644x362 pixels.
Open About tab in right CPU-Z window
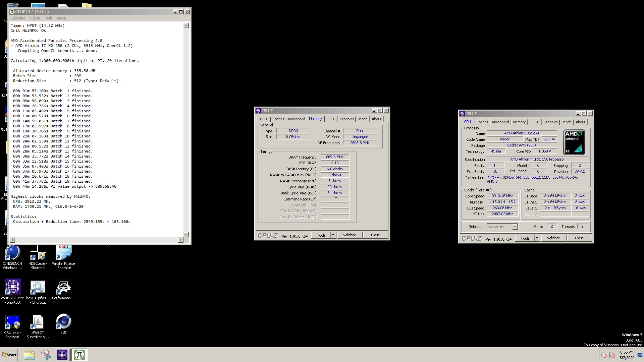coord(580,122)
